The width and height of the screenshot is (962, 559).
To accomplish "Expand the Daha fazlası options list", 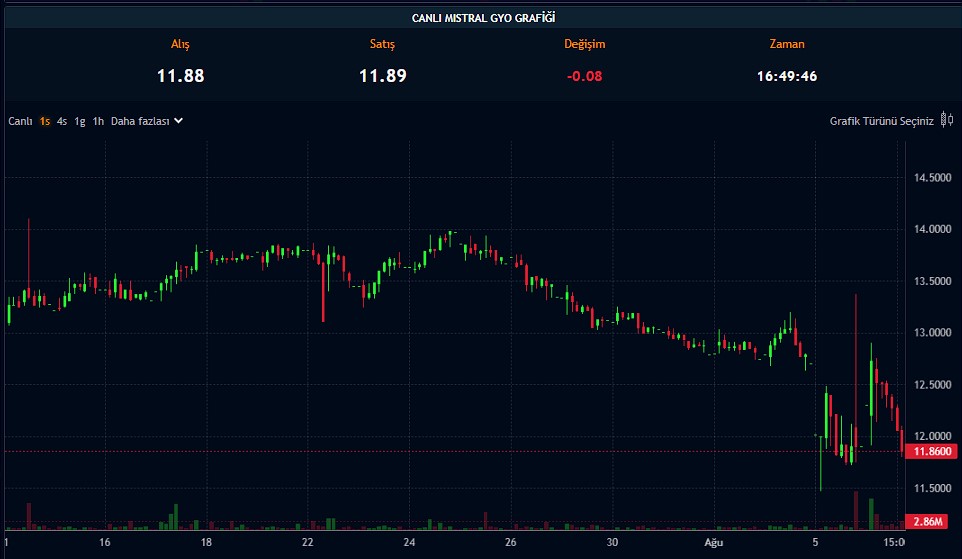I will pyautogui.click(x=138, y=121).
